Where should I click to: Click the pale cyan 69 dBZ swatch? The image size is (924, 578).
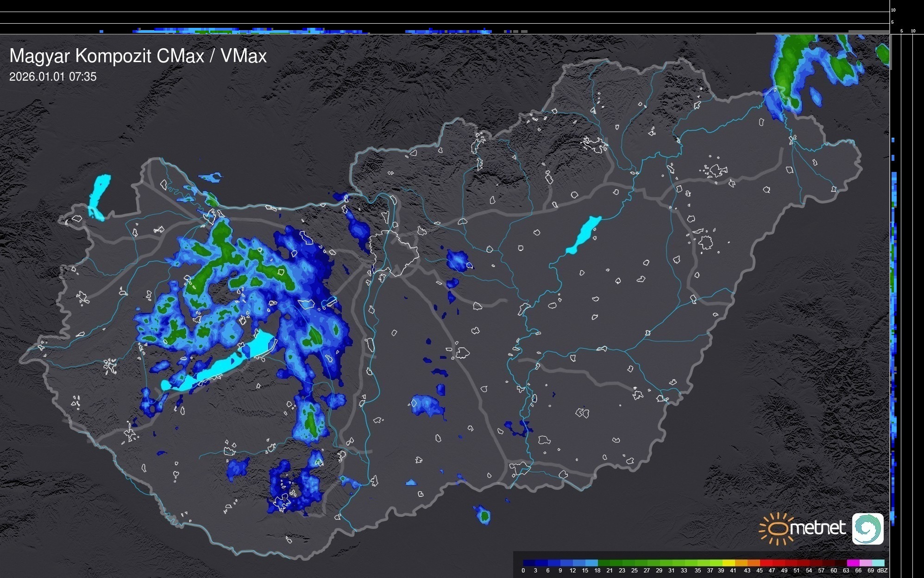pos(878,563)
